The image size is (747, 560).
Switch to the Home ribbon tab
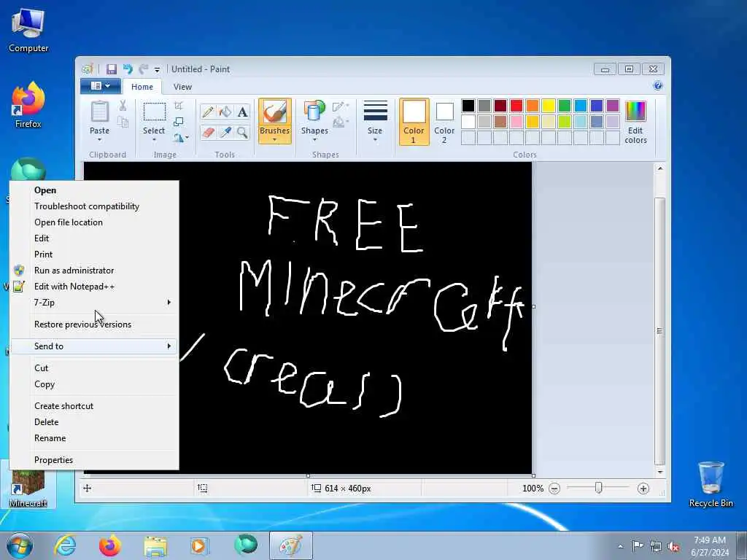point(142,87)
